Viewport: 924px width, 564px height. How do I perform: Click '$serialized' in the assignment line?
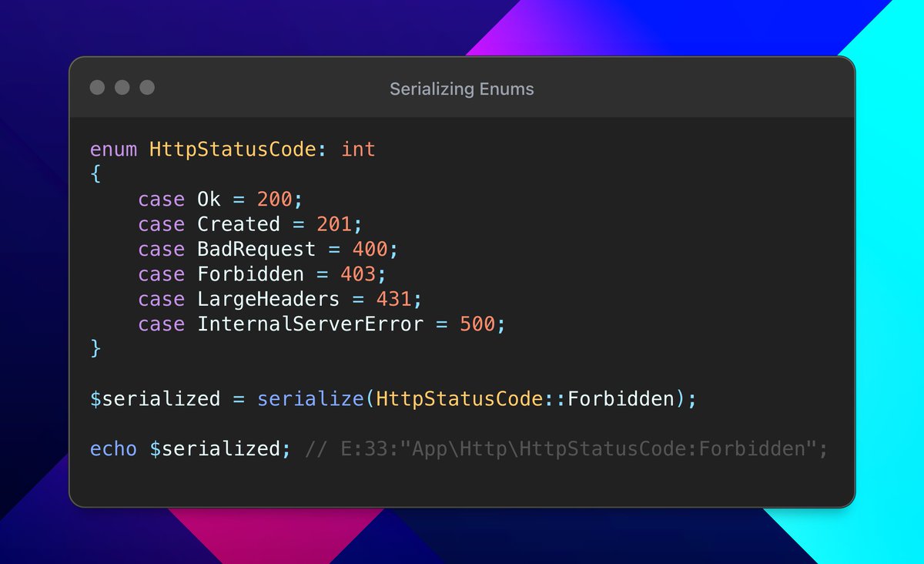[x=156, y=399]
